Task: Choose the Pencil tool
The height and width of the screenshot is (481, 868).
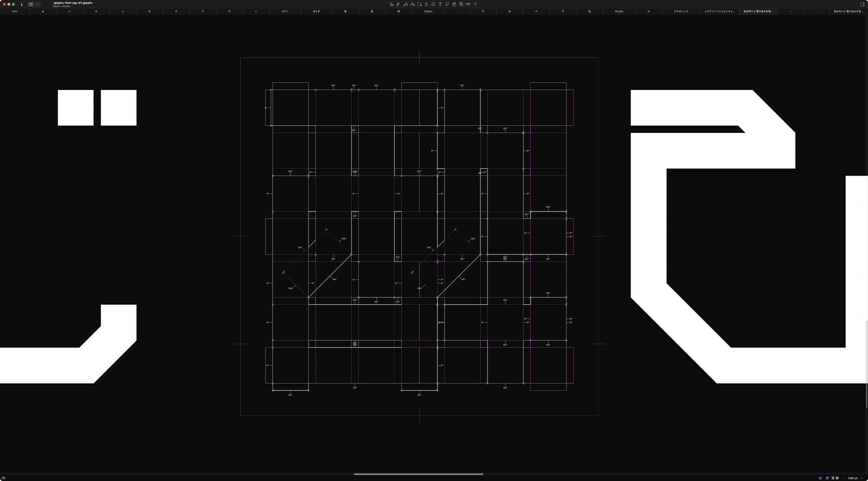Action: point(405,4)
